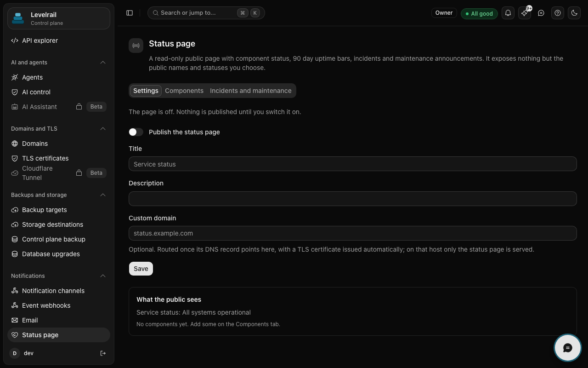588x368 pixels.
Task: Click the Levelrail logo icon
Action: tap(18, 18)
